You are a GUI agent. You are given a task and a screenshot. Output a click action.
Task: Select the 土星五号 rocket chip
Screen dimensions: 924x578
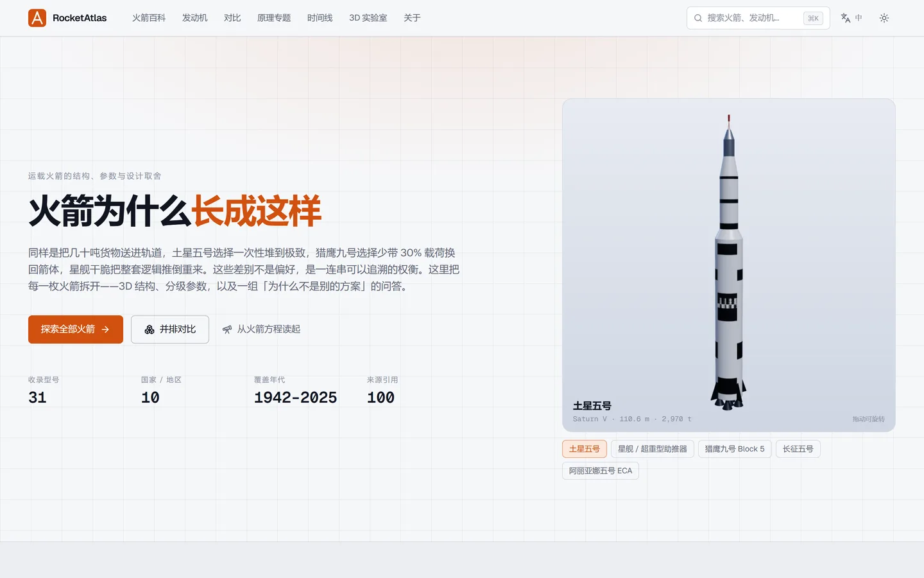(585, 449)
